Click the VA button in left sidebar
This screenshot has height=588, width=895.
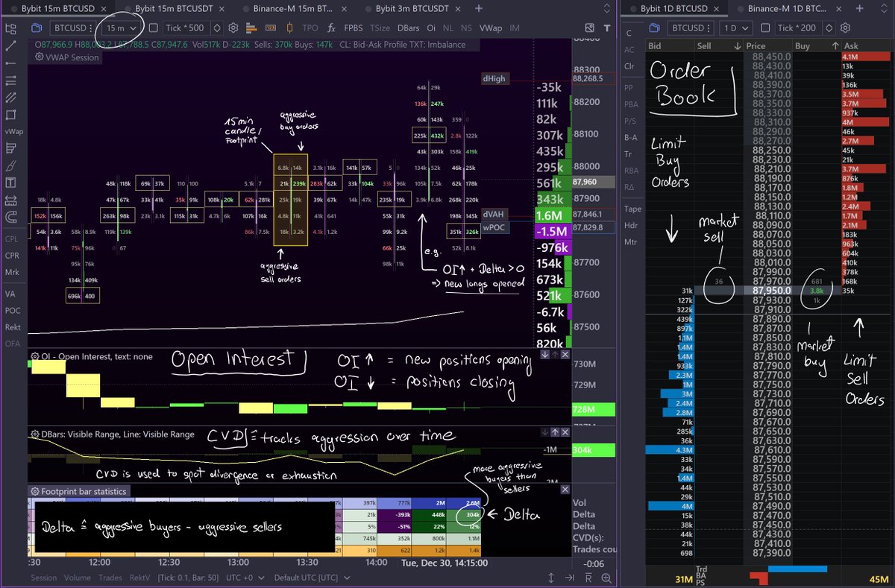pos(11,294)
